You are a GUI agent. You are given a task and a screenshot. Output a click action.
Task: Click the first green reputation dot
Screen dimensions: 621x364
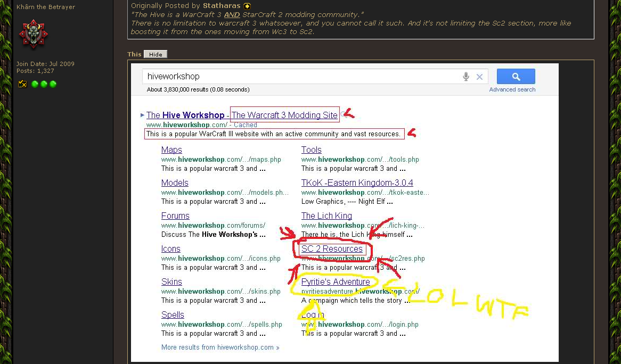(35, 84)
